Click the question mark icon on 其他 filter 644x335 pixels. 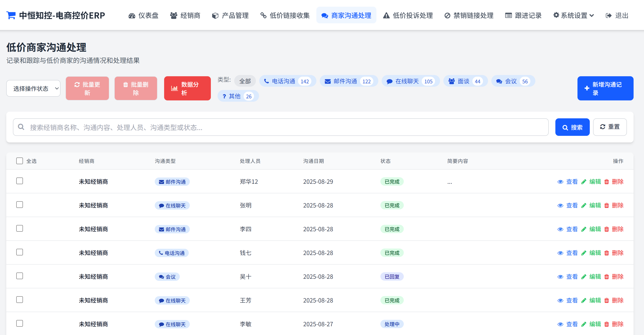click(224, 96)
